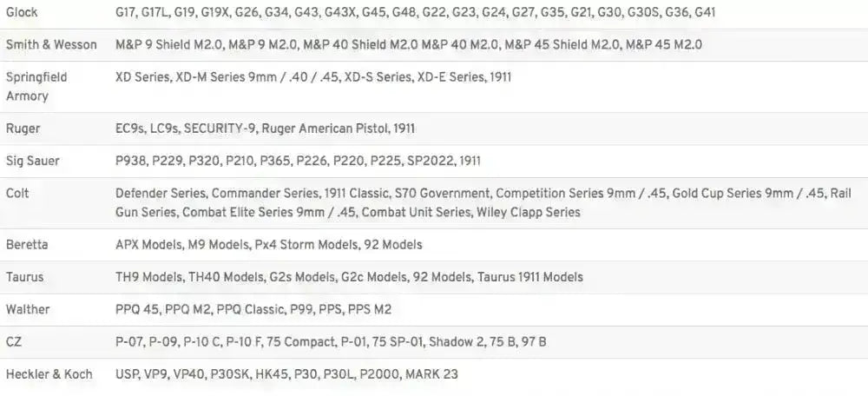
Task: Select the Colt brand cell
Action: coord(17,193)
